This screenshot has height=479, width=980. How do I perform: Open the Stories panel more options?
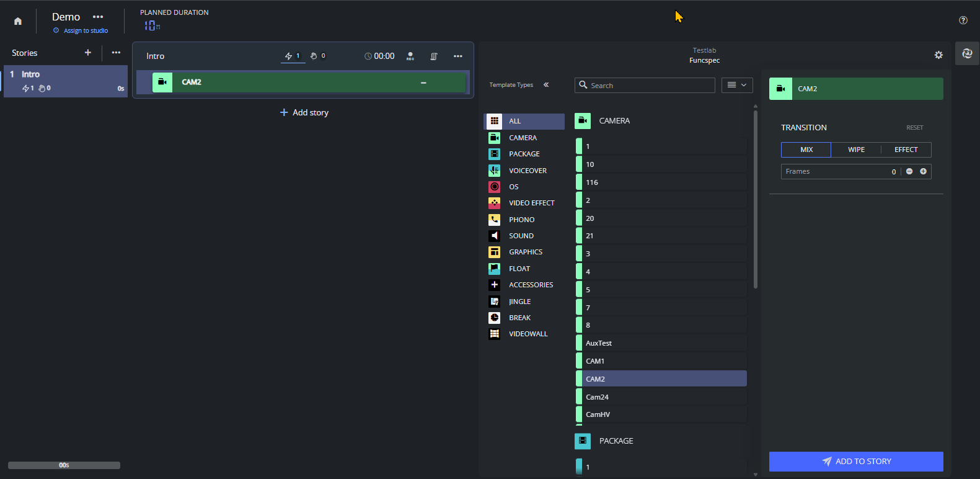tap(116, 53)
